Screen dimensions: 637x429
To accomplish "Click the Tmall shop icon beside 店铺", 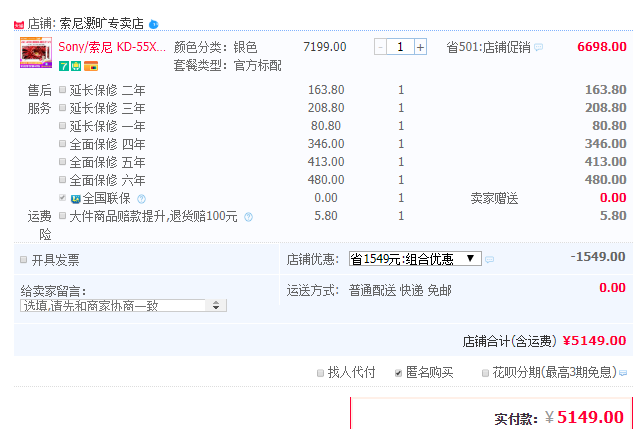I will point(19,25).
